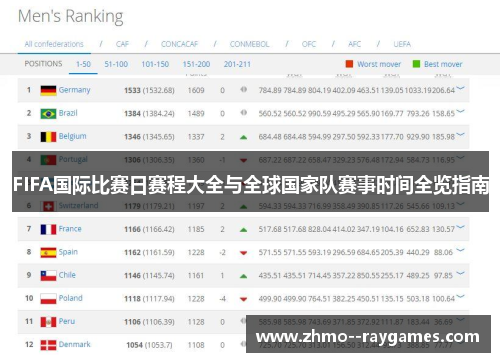Click Brazil's no-movement indicator icon

click(x=244, y=113)
